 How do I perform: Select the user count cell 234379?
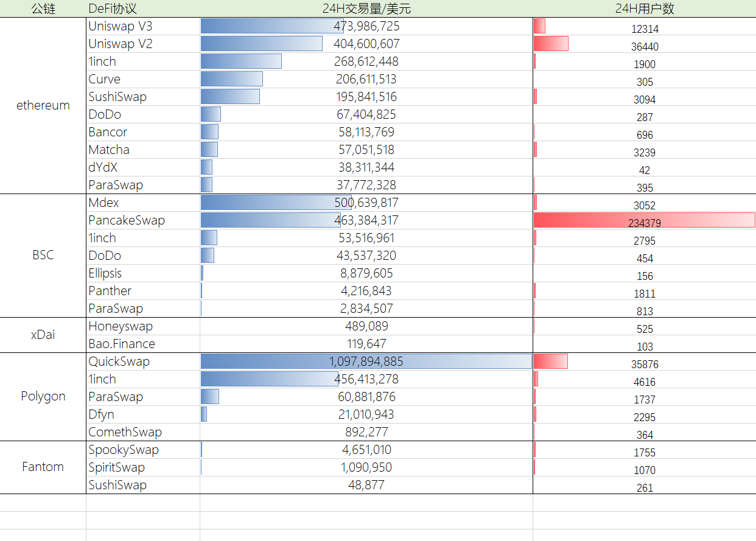click(x=645, y=220)
